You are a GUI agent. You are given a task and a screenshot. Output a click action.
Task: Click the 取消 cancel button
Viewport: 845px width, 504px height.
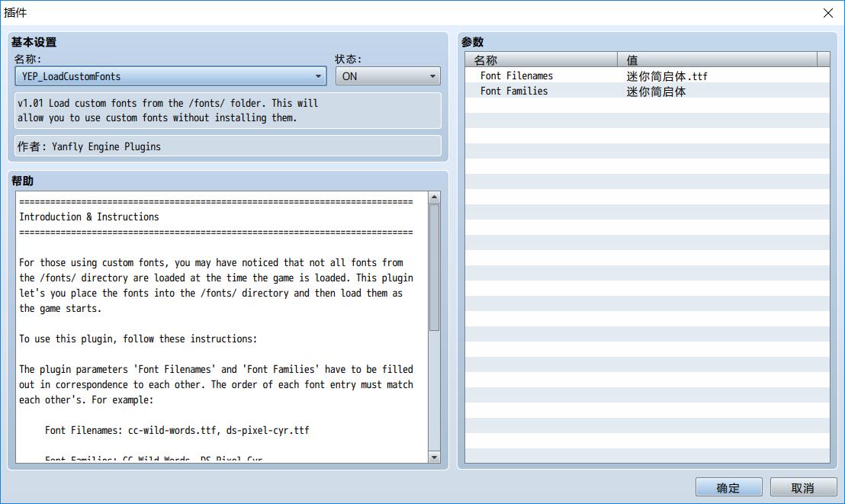pos(803,487)
